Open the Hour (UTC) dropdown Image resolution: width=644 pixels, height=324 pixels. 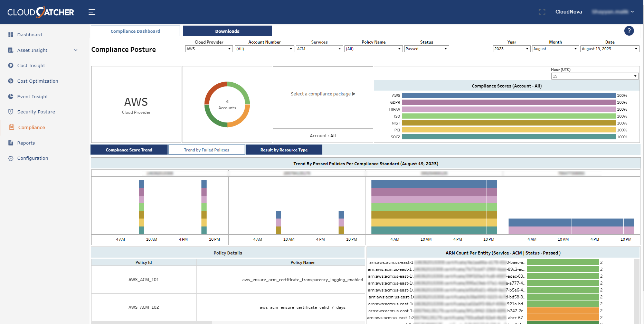pos(595,76)
